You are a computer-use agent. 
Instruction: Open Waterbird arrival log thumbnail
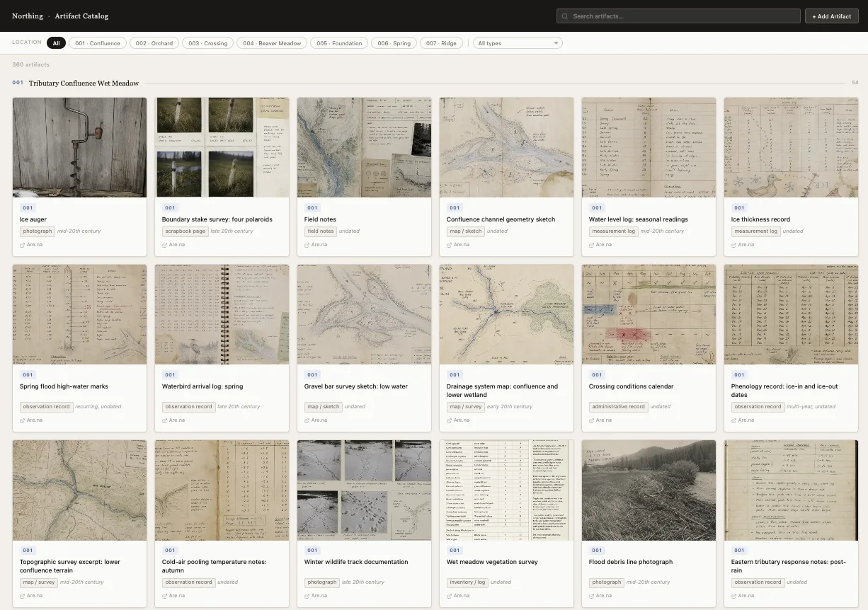click(222, 314)
